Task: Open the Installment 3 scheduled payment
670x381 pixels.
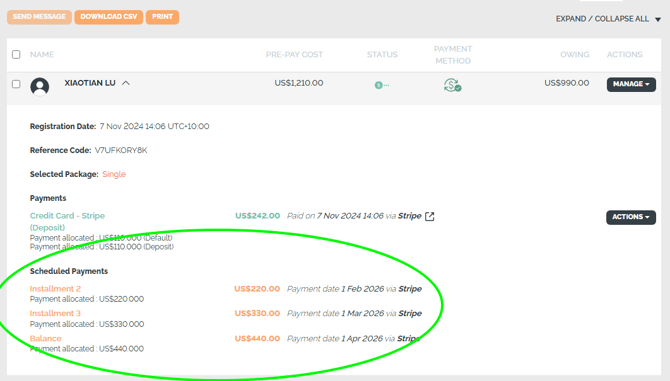Action: (55, 314)
